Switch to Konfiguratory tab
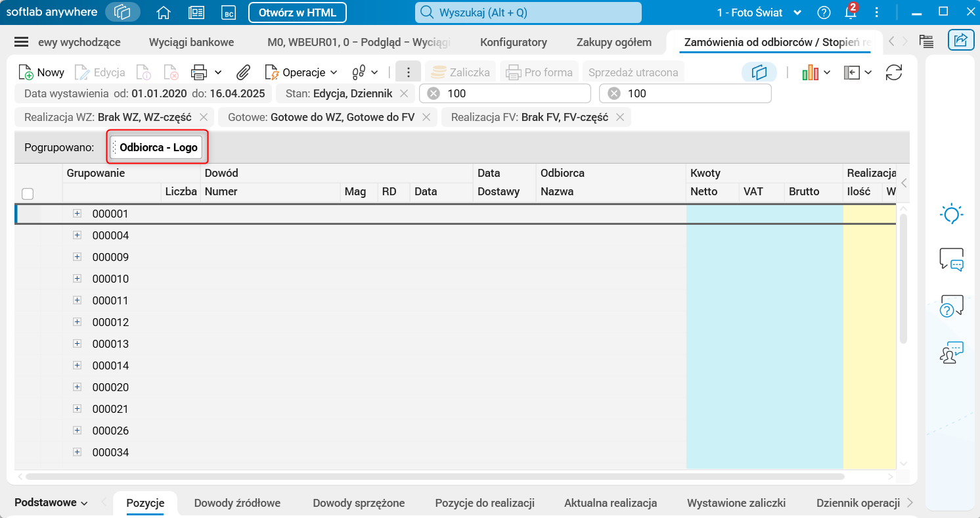 click(514, 42)
